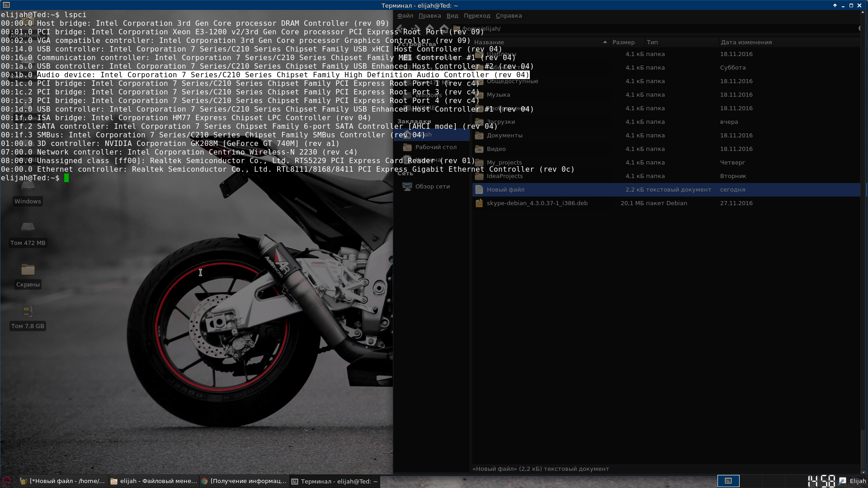Click the lspci command text in terminal
Screen dimensions: 868x488
tap(75, 14)
